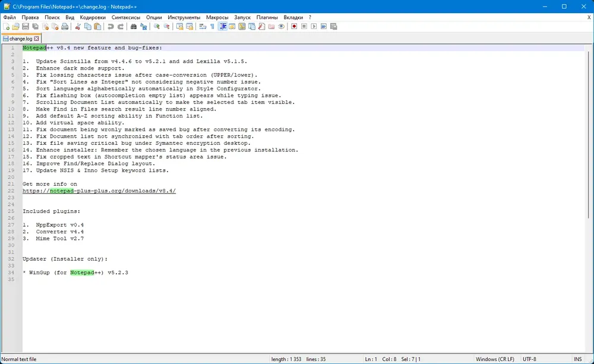Open the ? help menu

(310, 17)
